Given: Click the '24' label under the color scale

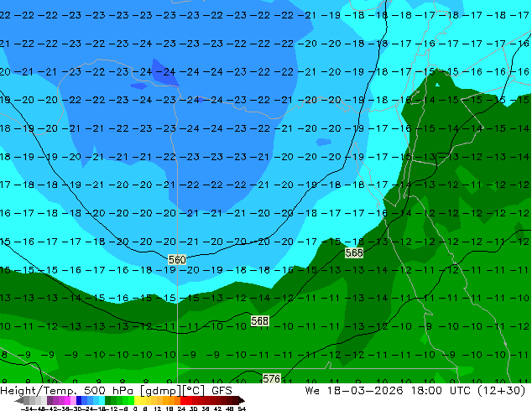Looking at the screenshot, I should tap(181, 408).
